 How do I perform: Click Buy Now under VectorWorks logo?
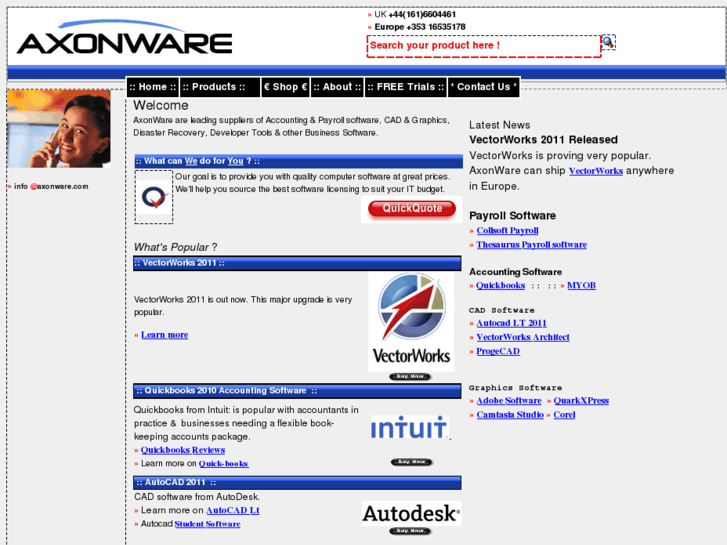point(410,377)
